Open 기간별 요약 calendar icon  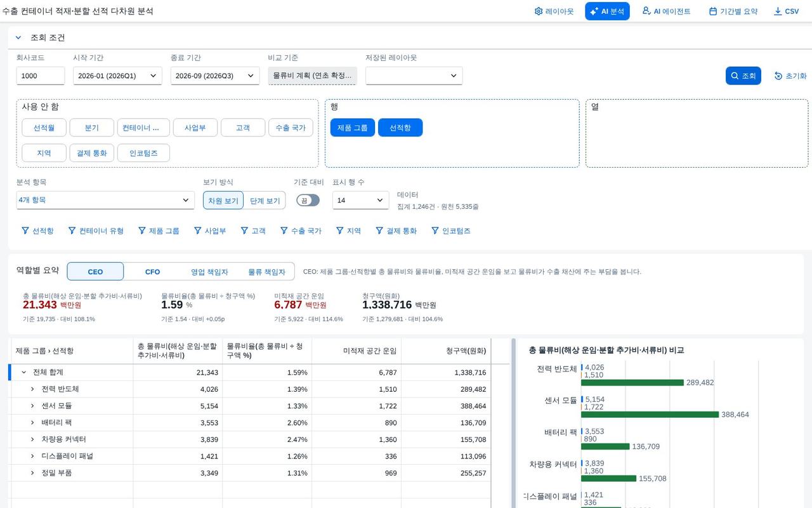(713, 11)
